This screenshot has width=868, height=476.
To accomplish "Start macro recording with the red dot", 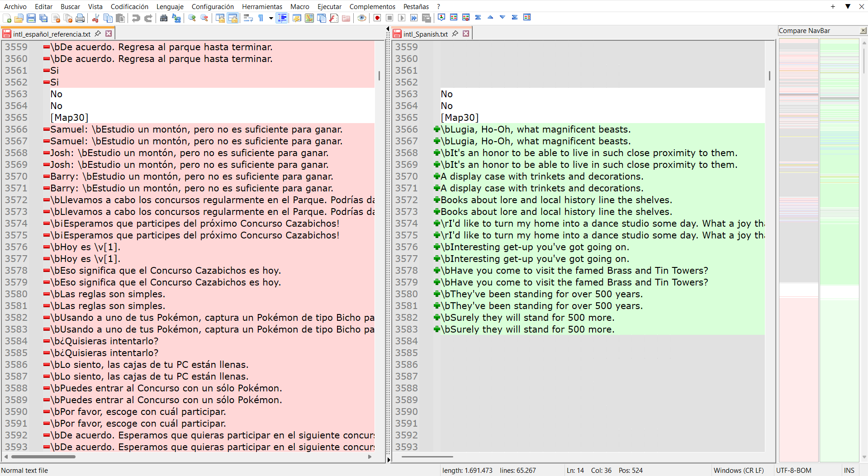I will point(377,18).
